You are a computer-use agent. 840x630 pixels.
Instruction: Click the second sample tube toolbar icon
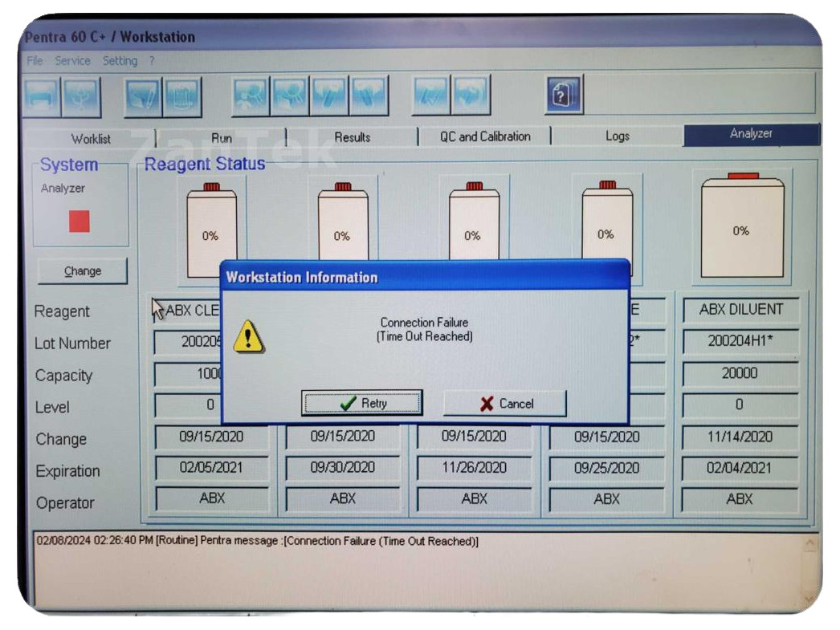[369, 96]
